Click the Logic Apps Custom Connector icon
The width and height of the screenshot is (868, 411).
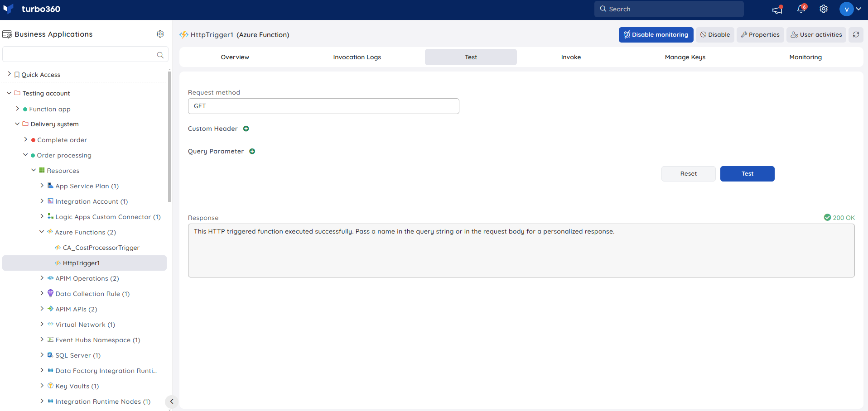pyautogui.click(x=50, y=216)
